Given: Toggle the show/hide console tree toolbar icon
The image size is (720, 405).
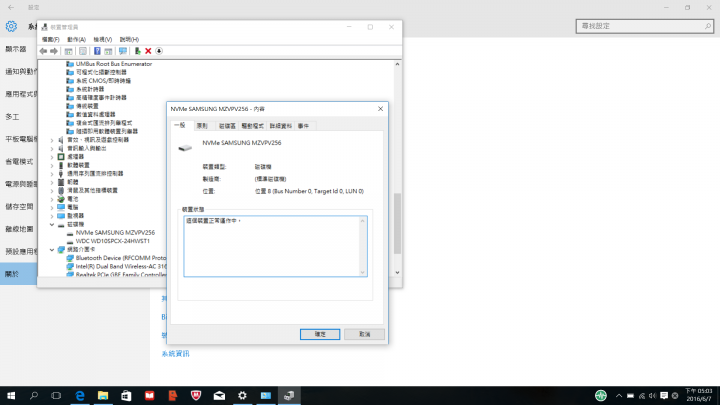Looking at the screenshot, I should [68, 51].
